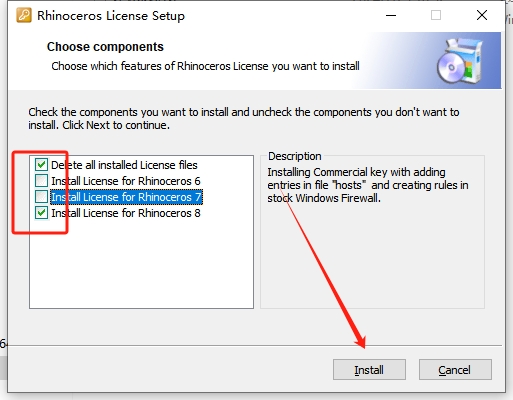Abort setup with the Cancel button
The height and width of the screenshot is (400, 513).
tap(455, 369)
